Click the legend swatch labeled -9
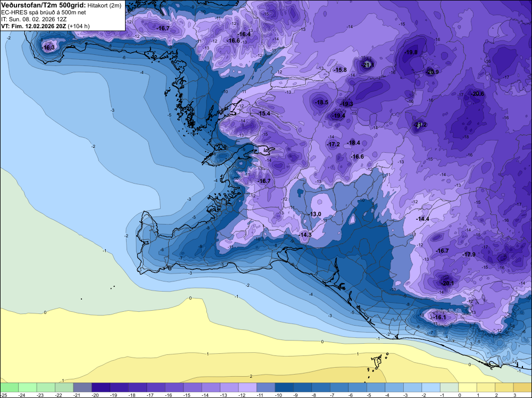Viewport: 532px width, 398px height. click(302, 387)
